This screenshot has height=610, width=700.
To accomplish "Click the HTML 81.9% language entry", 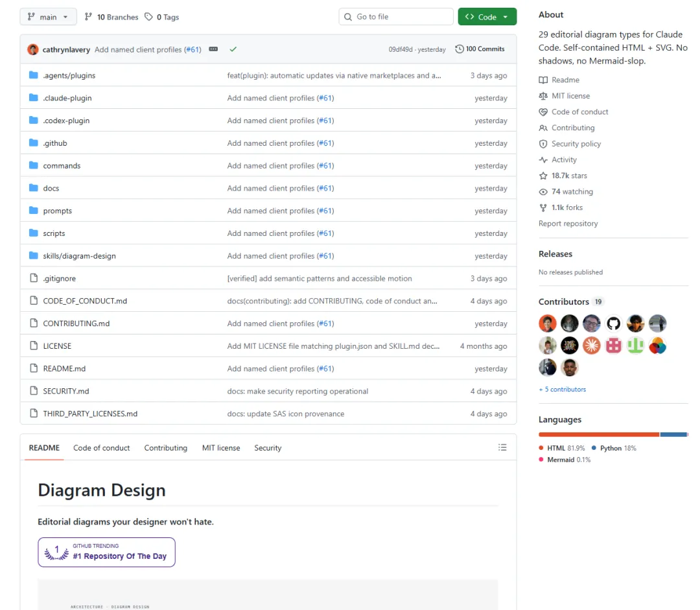I will 561,448.
